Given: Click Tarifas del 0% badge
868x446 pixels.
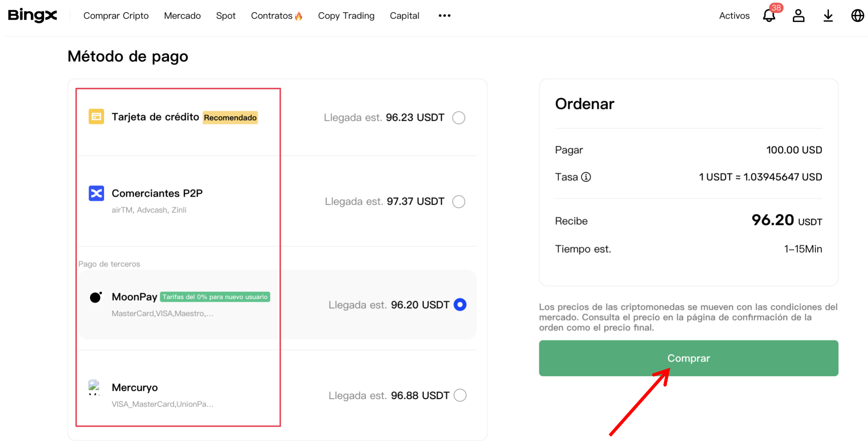Looking at the screenshot, I should (x=215, y=297).
